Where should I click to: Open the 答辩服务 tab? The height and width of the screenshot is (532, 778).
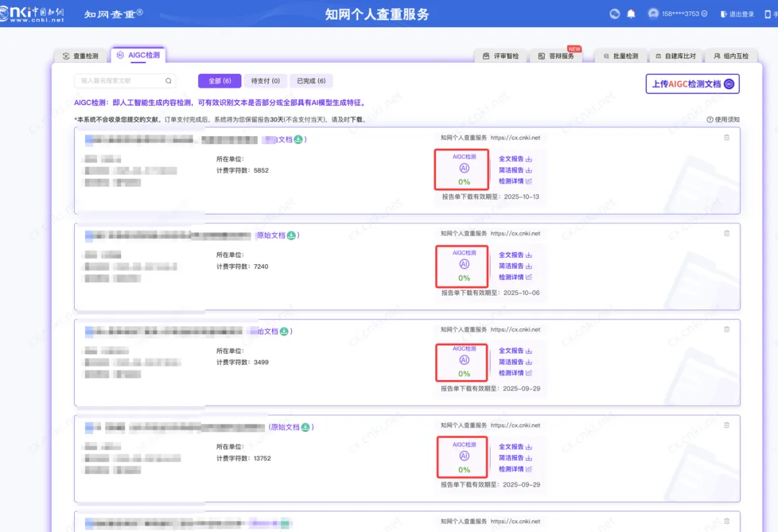[x=555, y=56]
